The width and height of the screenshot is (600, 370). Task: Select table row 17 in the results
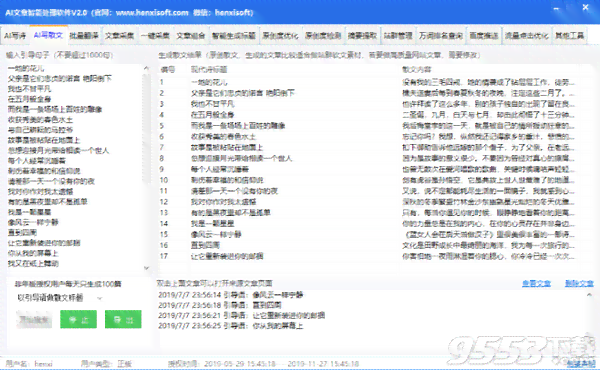368,256
